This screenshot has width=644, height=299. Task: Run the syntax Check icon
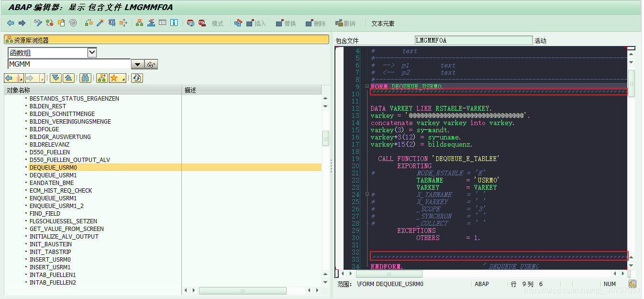coord(89,23)
